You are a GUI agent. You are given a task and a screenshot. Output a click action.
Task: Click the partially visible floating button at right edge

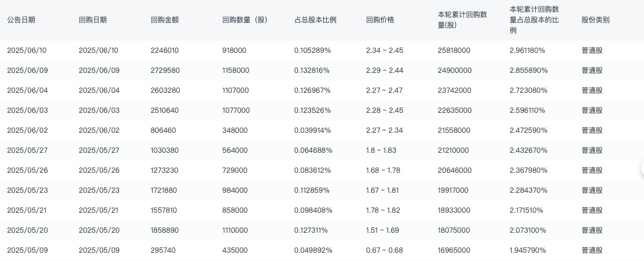[642, 169]
